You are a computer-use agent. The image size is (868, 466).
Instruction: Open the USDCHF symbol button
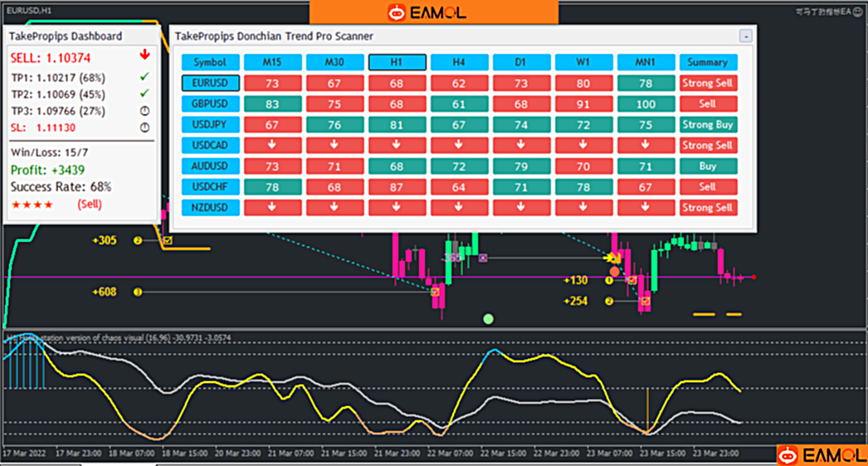[x=210, y=187]
